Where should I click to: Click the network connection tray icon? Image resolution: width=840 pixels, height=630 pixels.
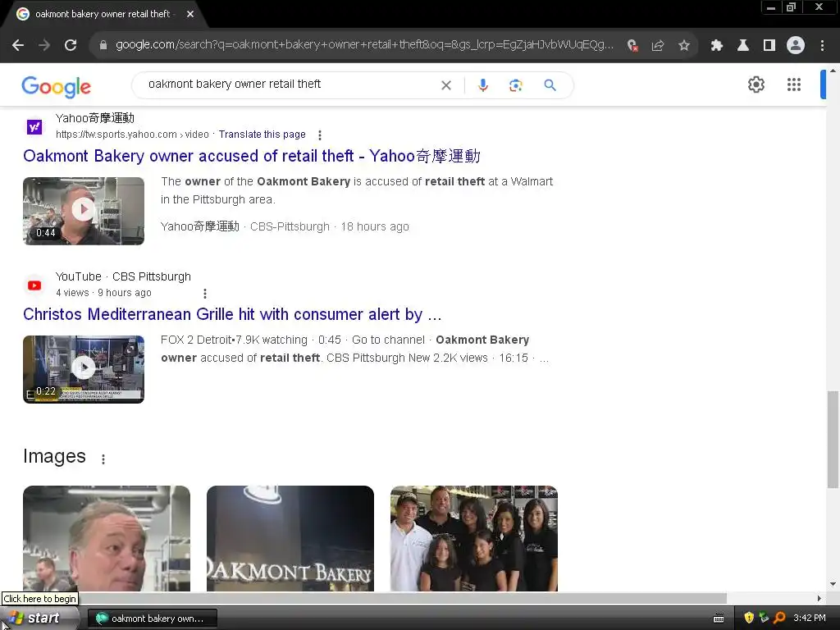[x=764, y=618]
